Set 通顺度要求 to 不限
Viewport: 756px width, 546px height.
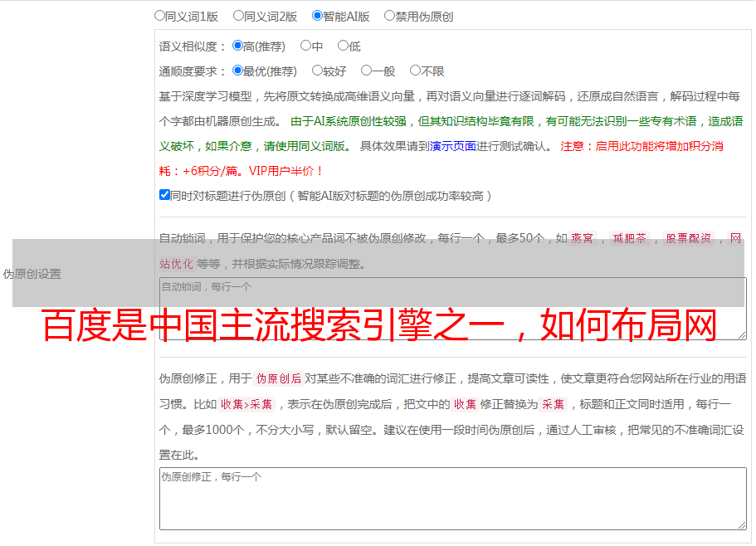[415, 71]
